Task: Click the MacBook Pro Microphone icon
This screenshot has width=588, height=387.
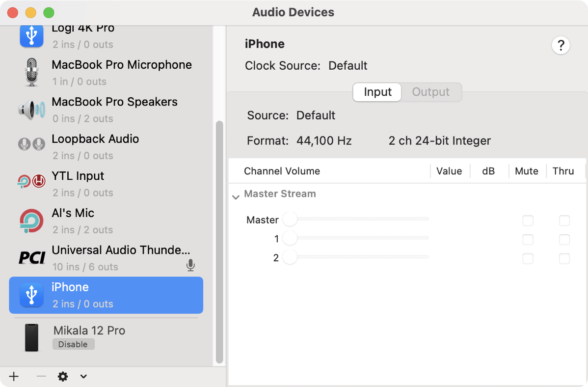Action: point(32,72)
